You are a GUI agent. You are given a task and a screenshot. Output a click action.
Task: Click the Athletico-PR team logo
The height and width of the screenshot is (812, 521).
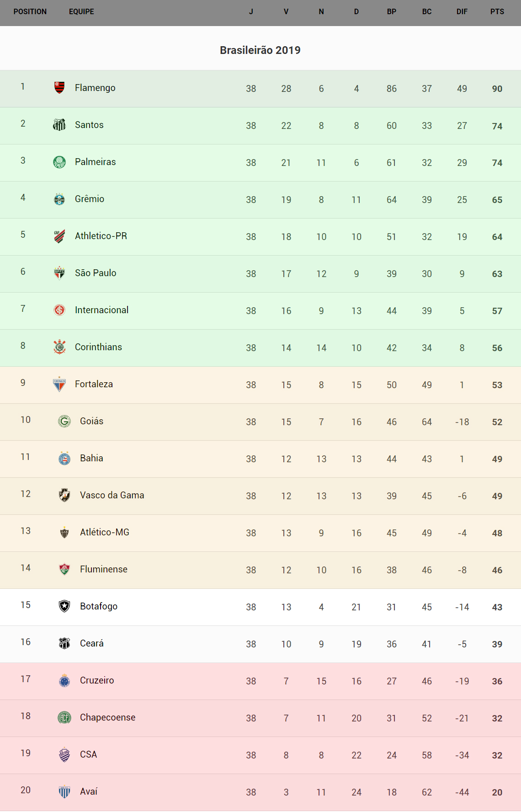(x=59, y=236)
